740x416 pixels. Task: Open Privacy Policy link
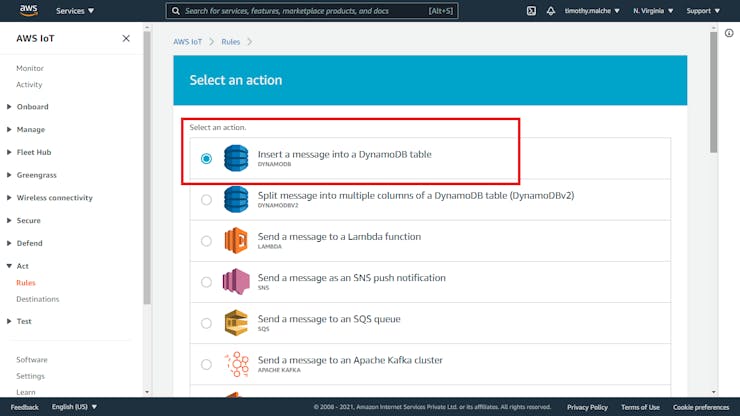[587, 407]
